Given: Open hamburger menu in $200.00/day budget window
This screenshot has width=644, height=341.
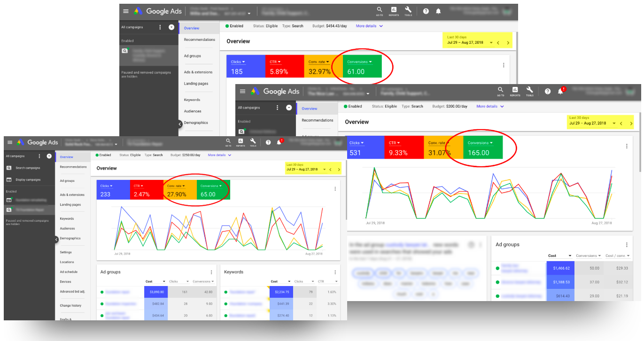Looking at the screenshot, I should (x=242, y=92).
